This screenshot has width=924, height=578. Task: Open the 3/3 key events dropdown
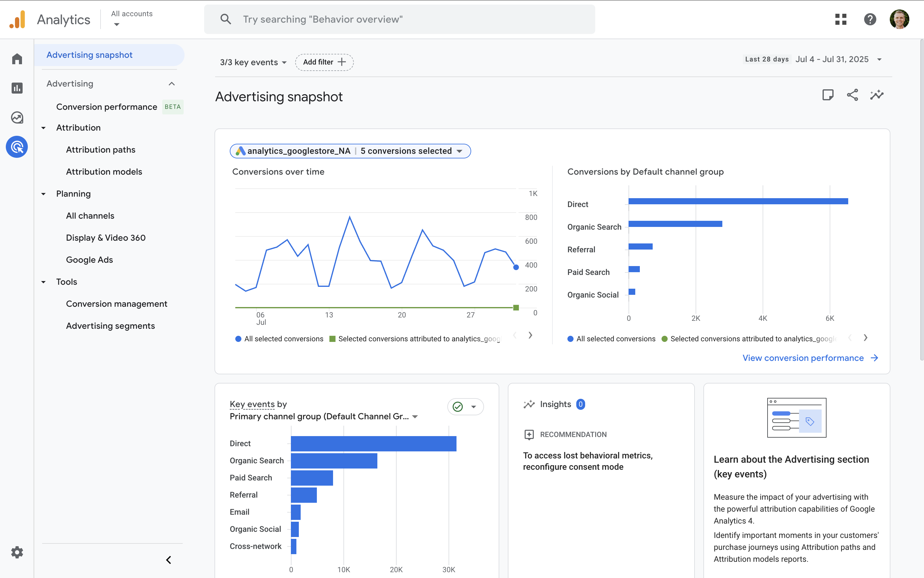(253, 62)
